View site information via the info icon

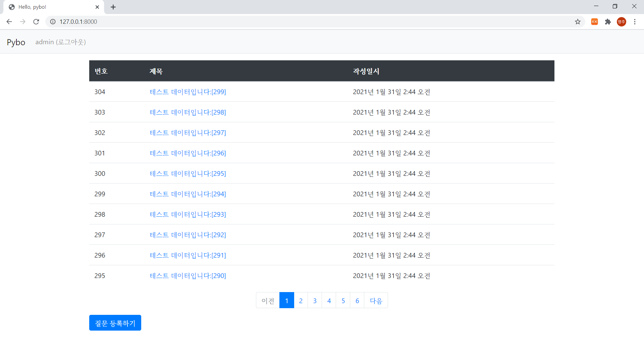click(53, 21)
